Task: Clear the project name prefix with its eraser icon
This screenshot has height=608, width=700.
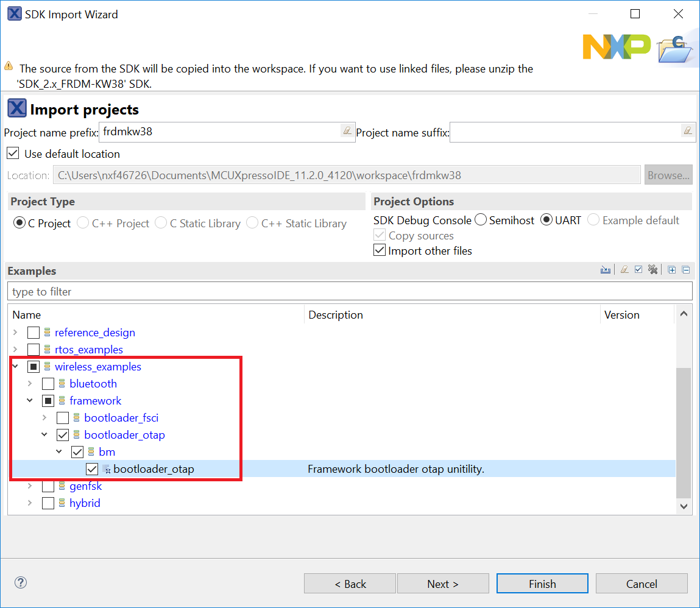Action: coord(347,132)
